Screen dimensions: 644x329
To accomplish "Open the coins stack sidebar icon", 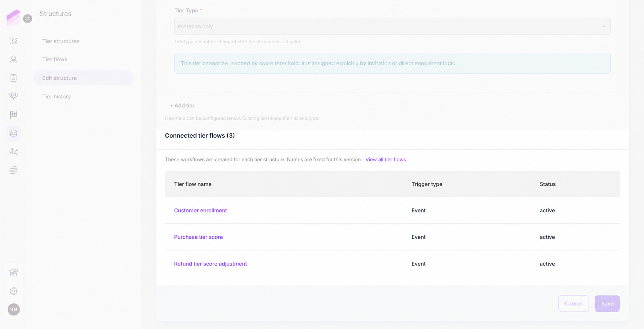I will tap(14, 170).
